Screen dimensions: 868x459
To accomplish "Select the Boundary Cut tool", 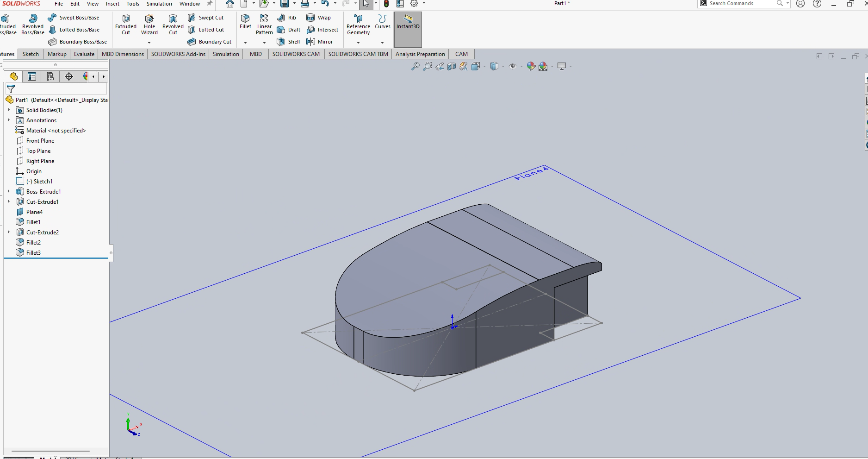I will [210, 42].
